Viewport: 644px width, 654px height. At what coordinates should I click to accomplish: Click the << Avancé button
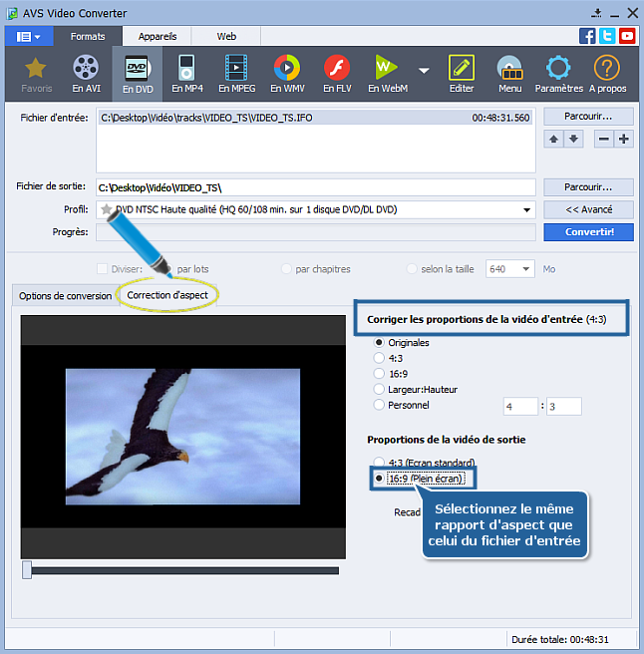[x=587, y=209]
